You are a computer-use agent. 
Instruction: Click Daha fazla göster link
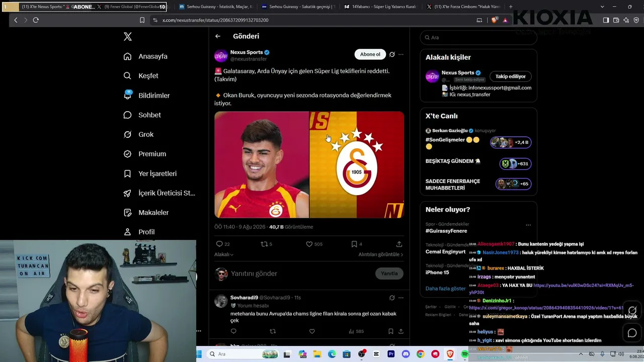tap(445, 289)
